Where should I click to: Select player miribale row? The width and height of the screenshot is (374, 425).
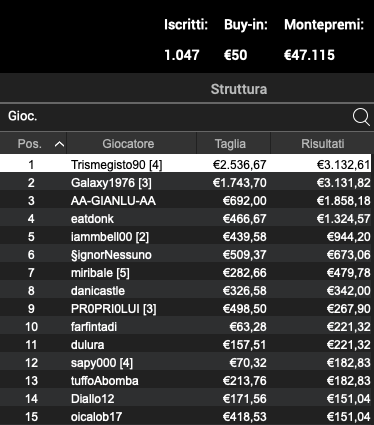185,273
